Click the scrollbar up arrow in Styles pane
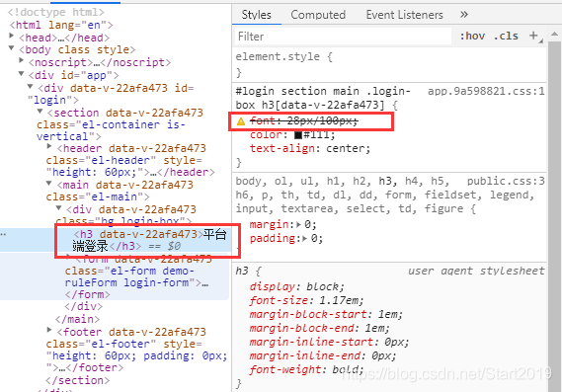 [x=554, y=34]
